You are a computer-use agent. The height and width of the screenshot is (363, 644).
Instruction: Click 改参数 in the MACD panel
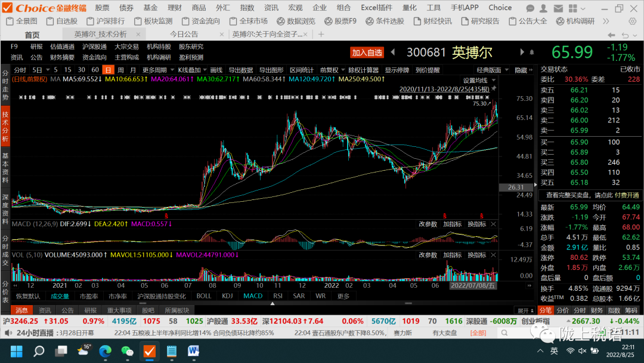click(428, 224)
